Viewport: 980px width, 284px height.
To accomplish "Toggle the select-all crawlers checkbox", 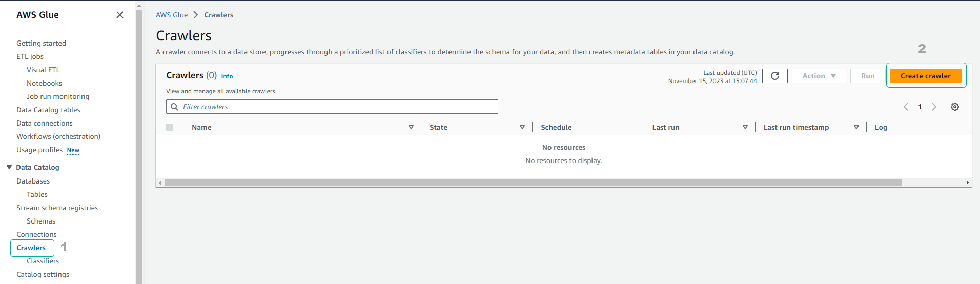I will [170, 127].
